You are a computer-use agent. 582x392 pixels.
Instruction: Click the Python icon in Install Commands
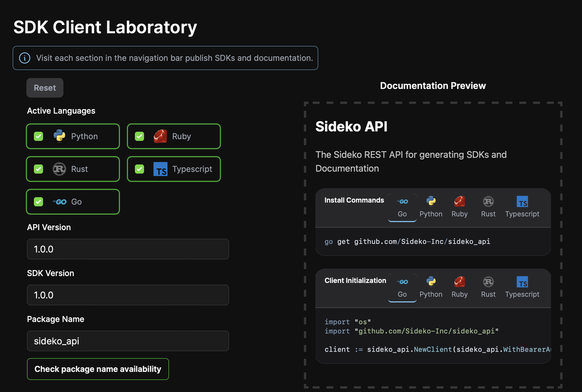[x=431, y=201]
